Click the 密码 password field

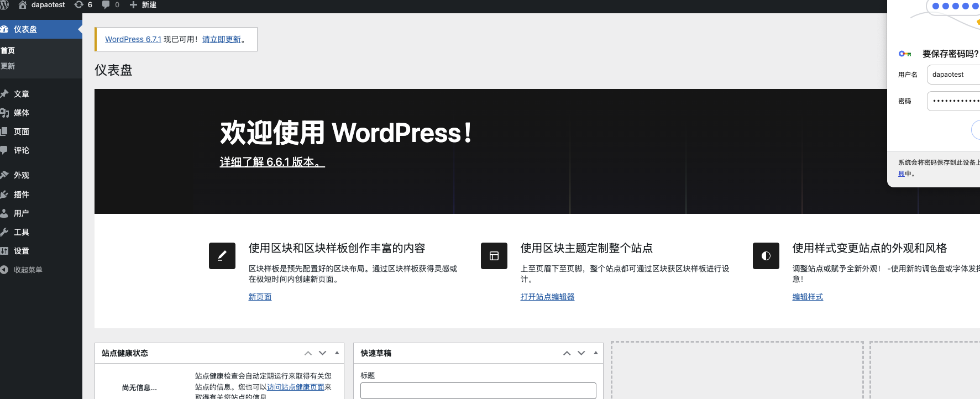[x=953, y=101]
